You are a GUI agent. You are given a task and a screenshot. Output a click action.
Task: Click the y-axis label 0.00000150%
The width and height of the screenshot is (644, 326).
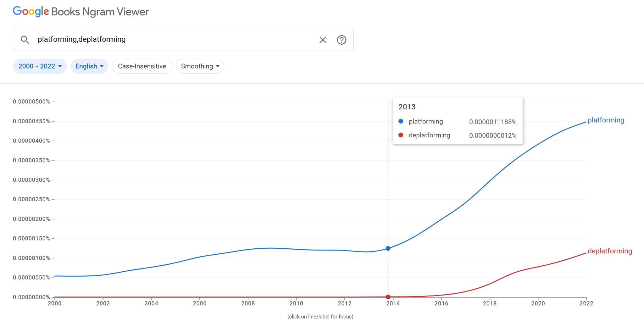click(31, 238)
